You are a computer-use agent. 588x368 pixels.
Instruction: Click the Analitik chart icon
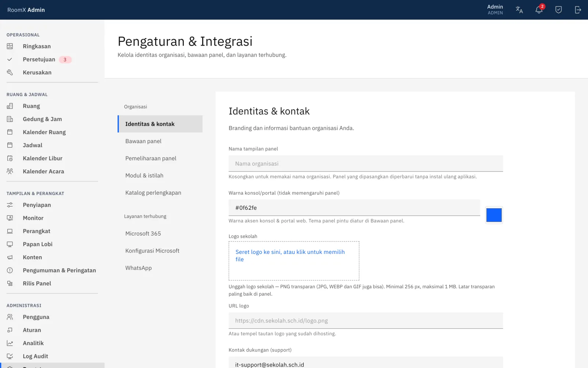[x=10, y=343]
